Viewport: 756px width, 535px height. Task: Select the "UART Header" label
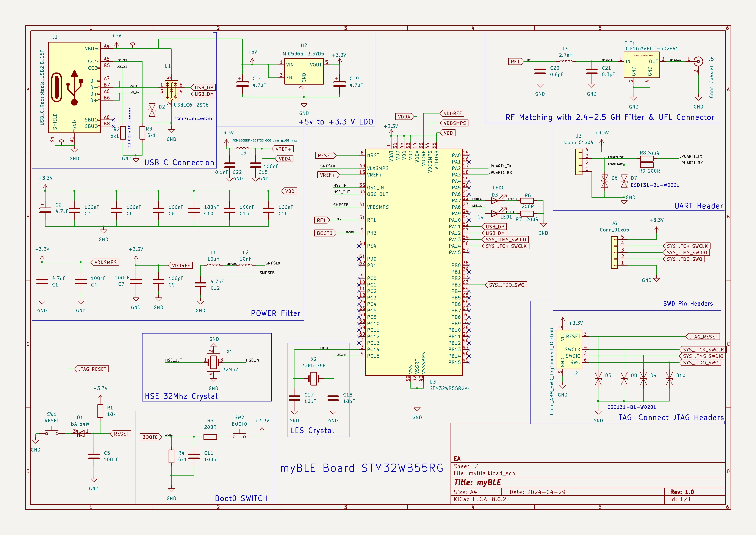(699, 206)
